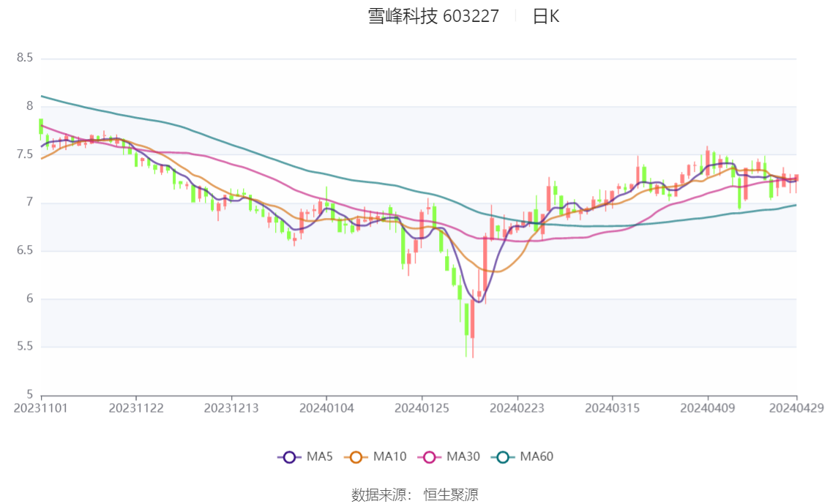Viewport: 830px width, 504px height.
Task: Select the 20231101 x-axis date marker
Action: [41, 408]
